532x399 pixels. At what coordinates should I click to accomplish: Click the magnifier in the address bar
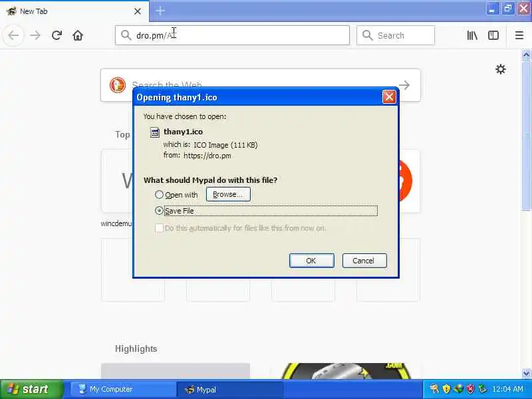(x=126, y=35)
